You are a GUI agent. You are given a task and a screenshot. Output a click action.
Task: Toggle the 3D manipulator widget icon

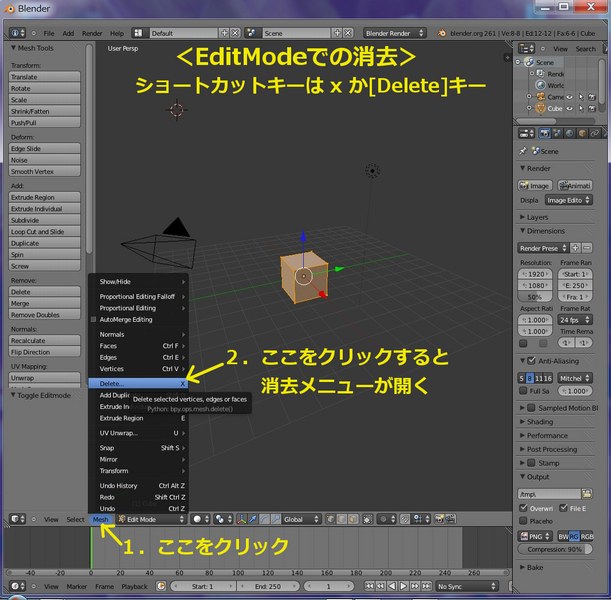[242, 519]
